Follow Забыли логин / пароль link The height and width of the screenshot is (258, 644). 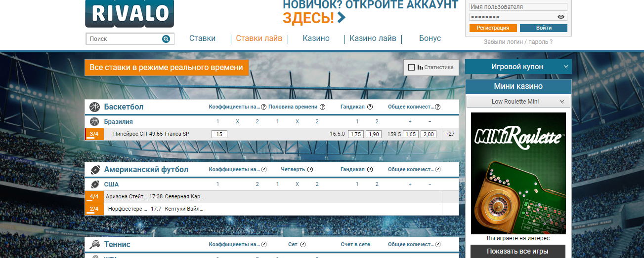coord(518,42)
